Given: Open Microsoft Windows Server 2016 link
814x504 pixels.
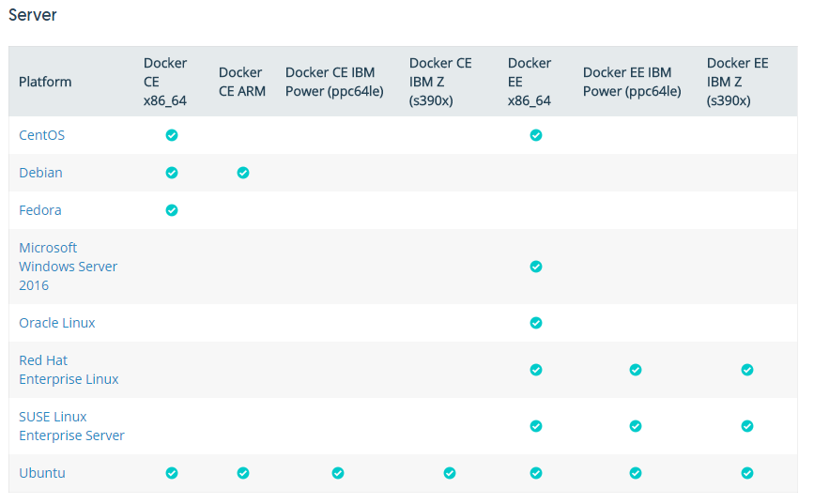Looking at the screenshot, I should pos(68,267).
